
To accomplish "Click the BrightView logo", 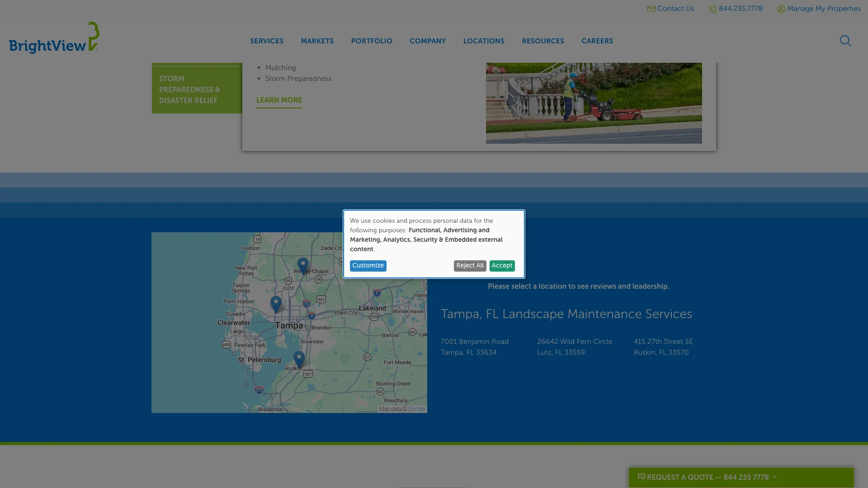I will coord(53,38).
